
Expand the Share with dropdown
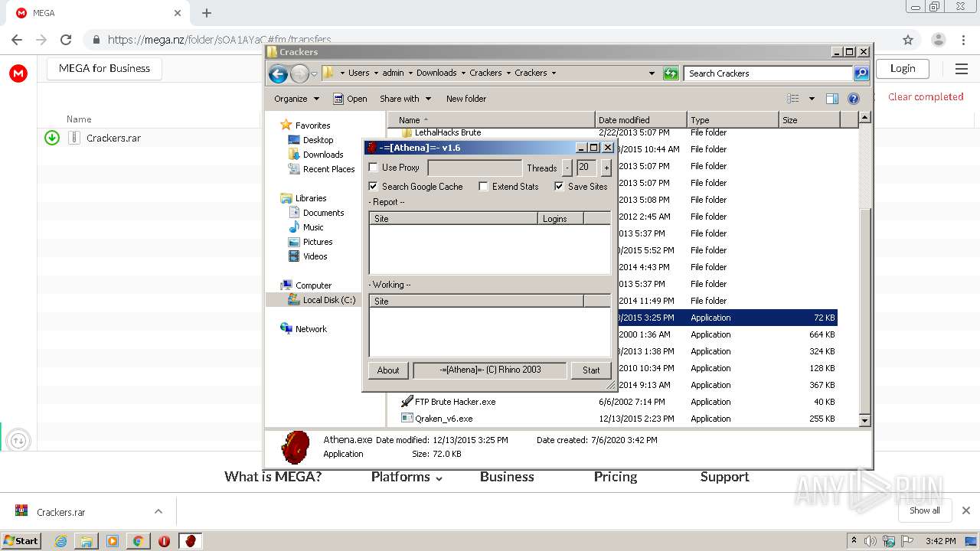coord(406,99)
